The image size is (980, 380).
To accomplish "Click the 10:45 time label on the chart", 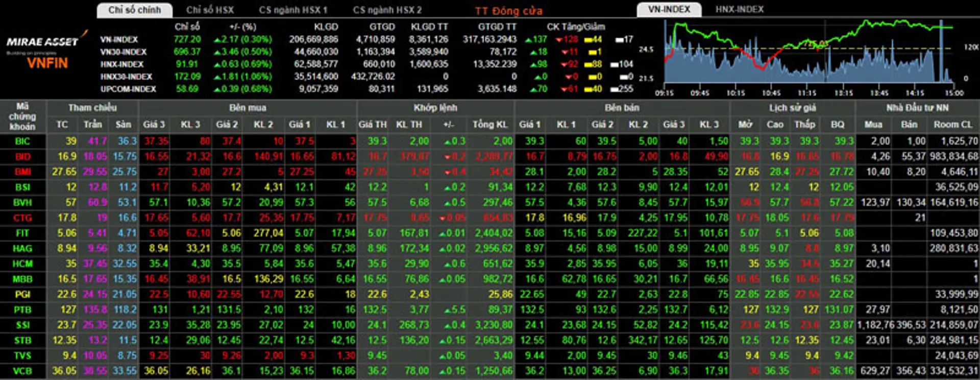I will click(771, 93).
